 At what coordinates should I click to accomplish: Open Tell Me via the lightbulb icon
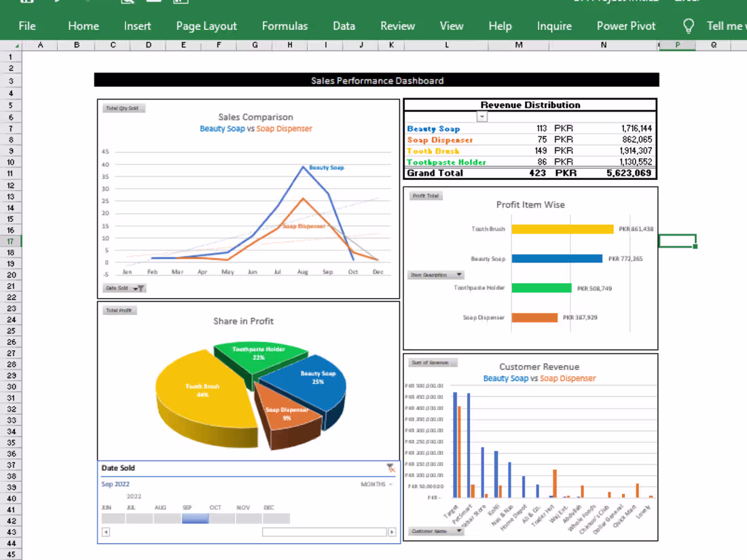[x=689, y=26]
